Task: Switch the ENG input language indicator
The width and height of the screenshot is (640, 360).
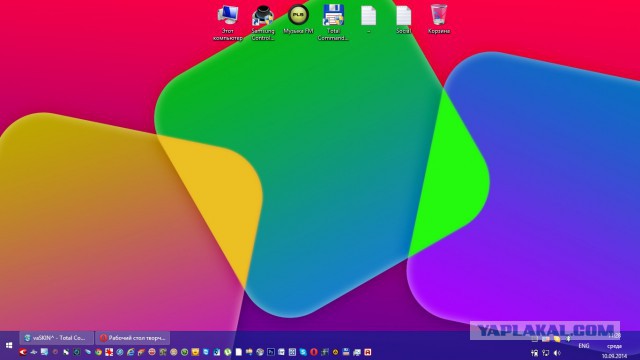Action: [x=584, y=346]
